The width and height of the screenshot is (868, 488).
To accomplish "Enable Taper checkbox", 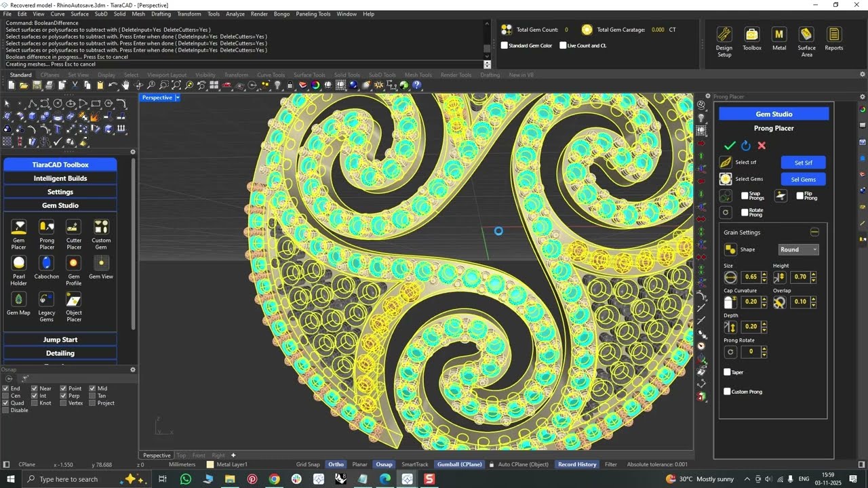I will point(727,372).
